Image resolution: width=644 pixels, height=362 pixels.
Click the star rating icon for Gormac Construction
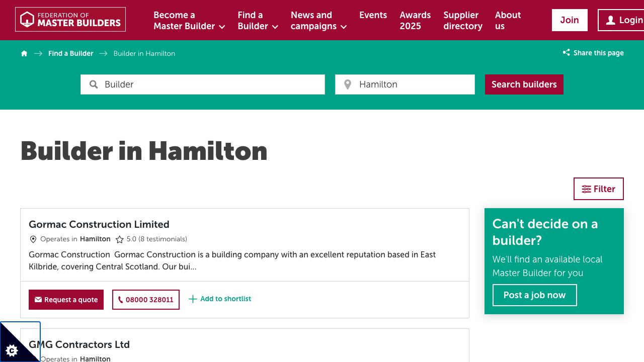(120, 239)
